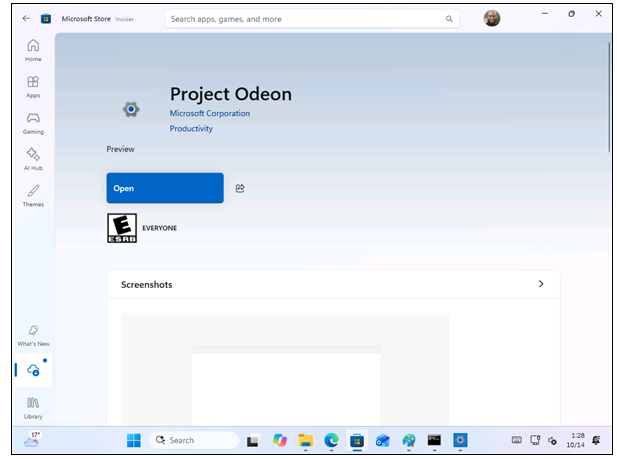Image resolution: width=617 pixels, height=459 pixels.
Task: Click Microsoft Store taskbar icon
Action: click(x=357, y=440)
